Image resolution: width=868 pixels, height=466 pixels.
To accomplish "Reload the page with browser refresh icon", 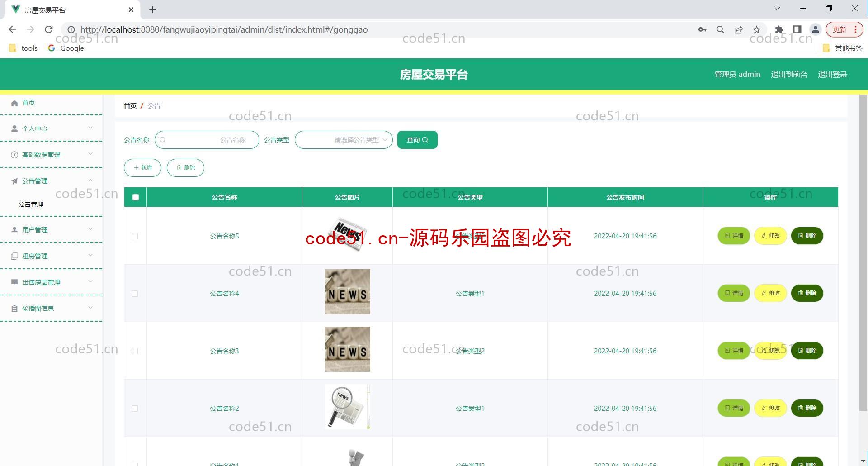I will click(x=49, y=29).
